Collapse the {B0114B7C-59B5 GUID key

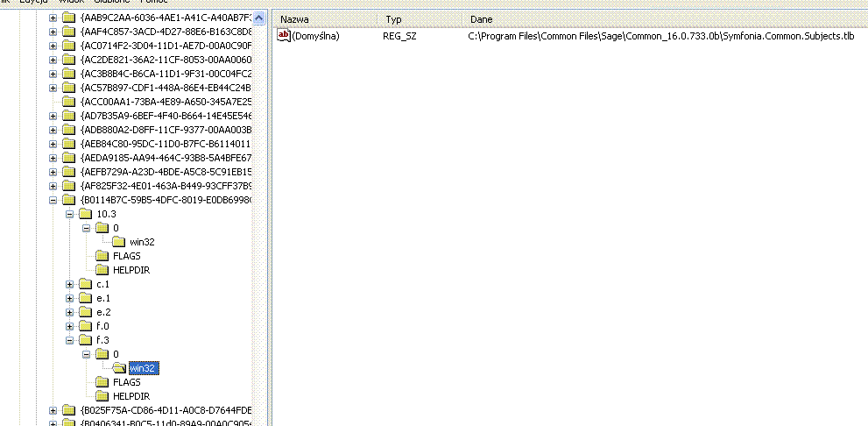click(x=53, y=200)
